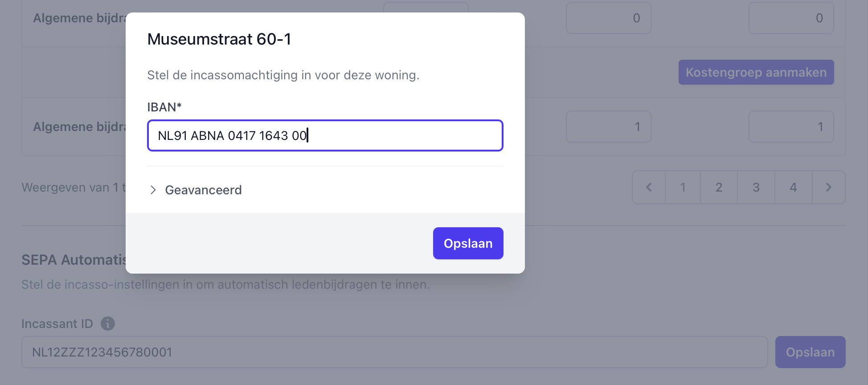Image resolution: width=868 pixels, height=385 pixels.
Task: Focus the last field showing value 1
Action: click(x=791, y=127)
